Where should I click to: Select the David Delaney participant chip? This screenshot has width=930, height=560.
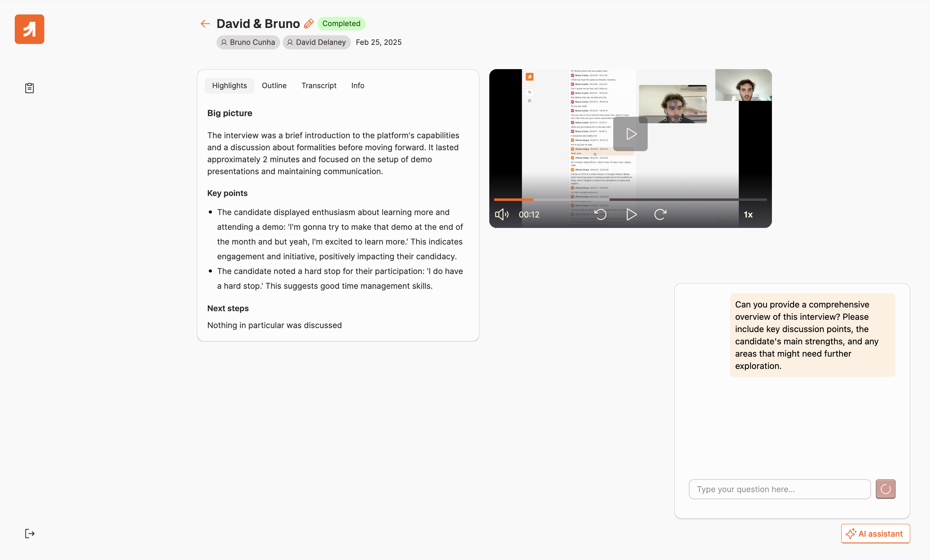click(316, 42)
